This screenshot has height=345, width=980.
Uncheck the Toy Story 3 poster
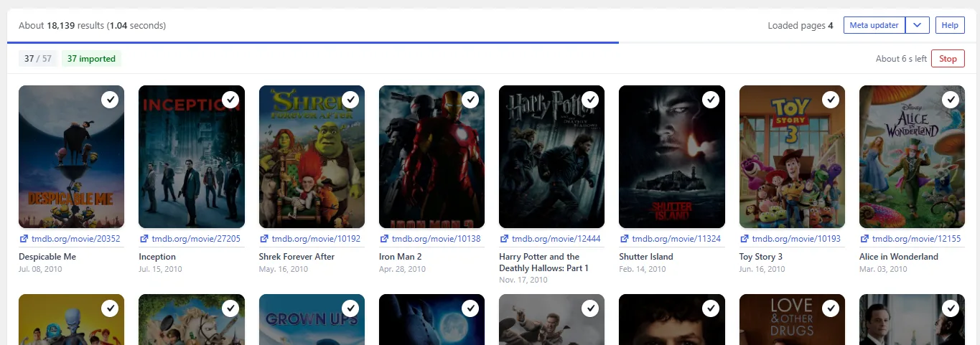(831, 100)
